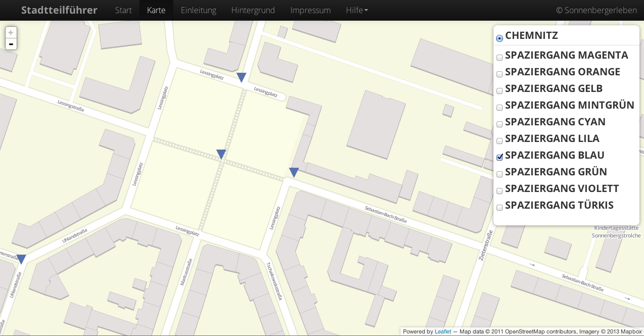Zoom out of the map
The image size is (644, 336).
(x=11, y=44)
